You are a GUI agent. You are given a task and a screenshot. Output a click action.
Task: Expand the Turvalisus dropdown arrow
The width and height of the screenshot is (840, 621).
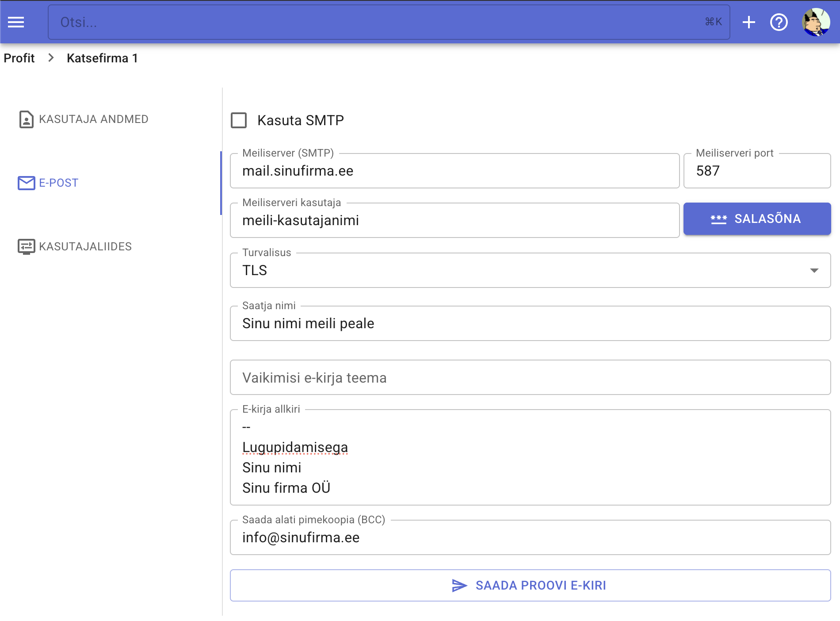tap(814, 270)
